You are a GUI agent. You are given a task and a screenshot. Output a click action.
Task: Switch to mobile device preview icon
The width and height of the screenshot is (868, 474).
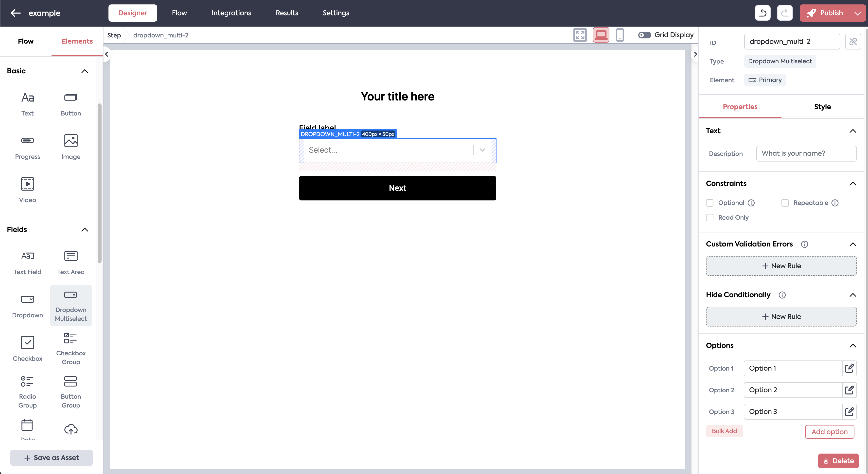pos(620,35)
